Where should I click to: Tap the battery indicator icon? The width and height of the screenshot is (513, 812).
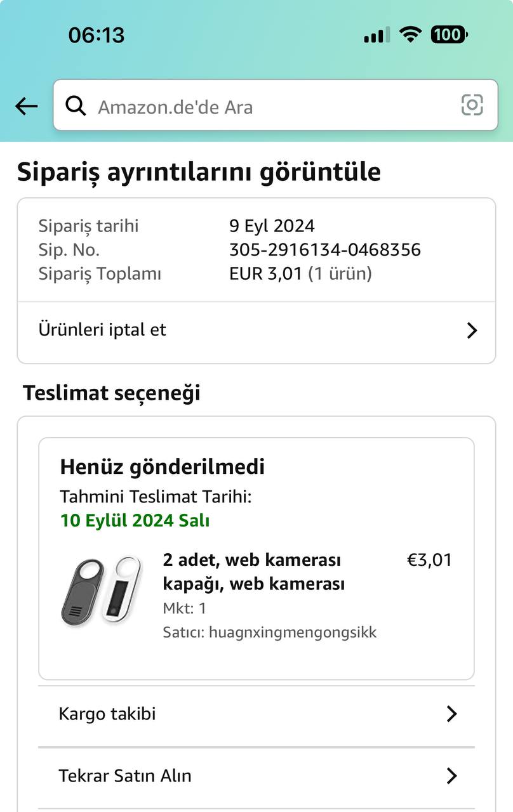pyautogui.click(x=449, y=35)
